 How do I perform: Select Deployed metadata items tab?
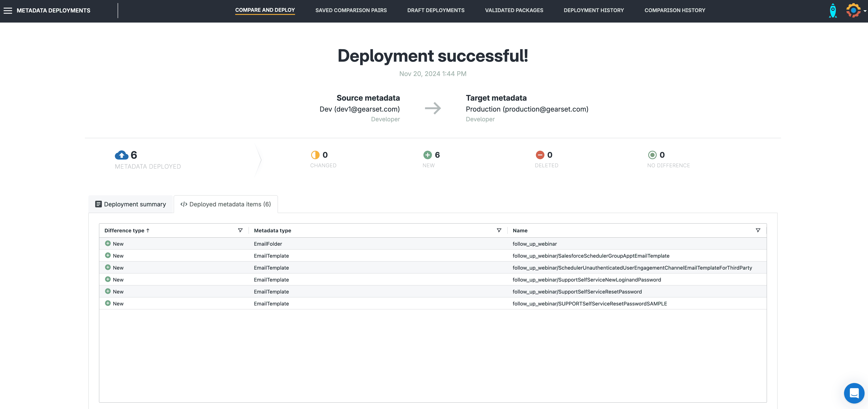pyautogui.click(x=226, y=204)
